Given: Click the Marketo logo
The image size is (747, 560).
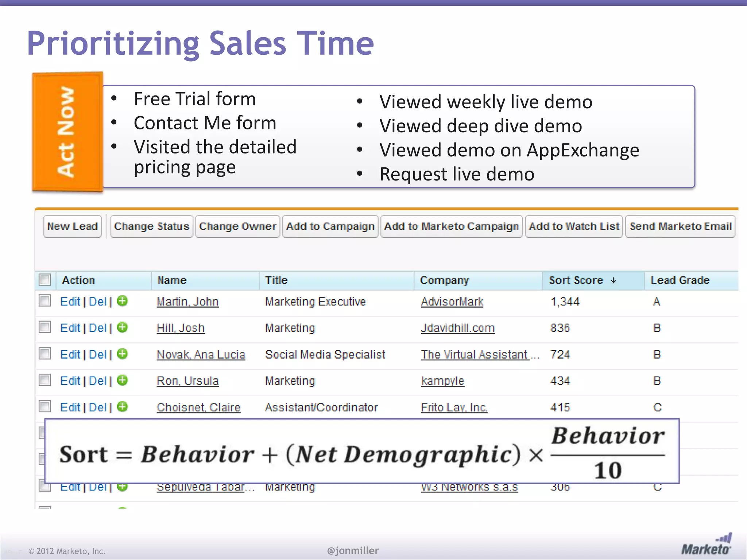Looking at the screenshot, I should (707, 544).
